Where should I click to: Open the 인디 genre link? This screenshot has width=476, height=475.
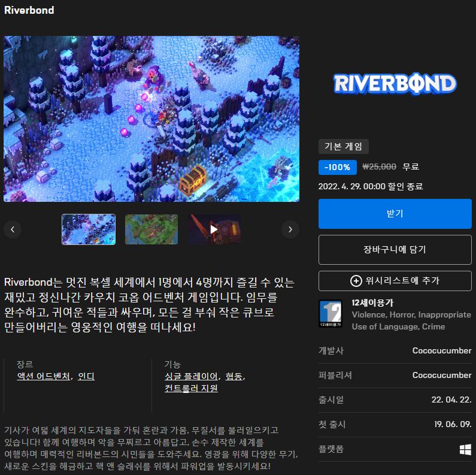tap(86, 376)
